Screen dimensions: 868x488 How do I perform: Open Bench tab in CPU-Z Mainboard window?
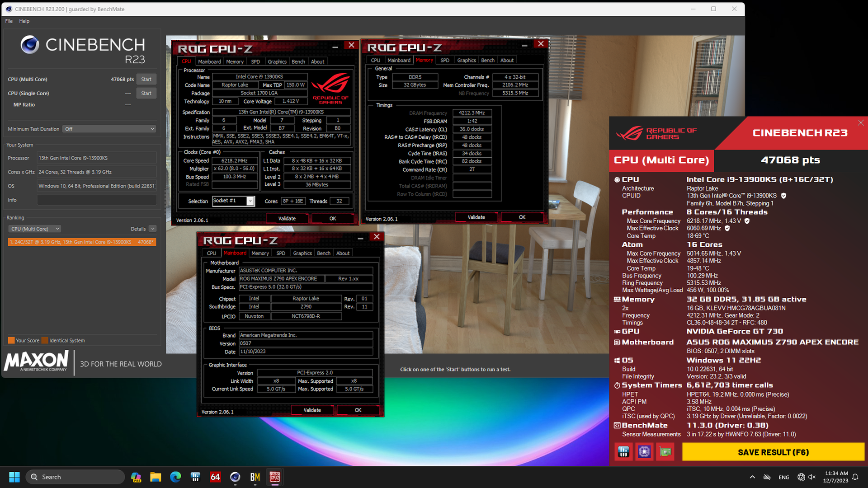point(324,253)
